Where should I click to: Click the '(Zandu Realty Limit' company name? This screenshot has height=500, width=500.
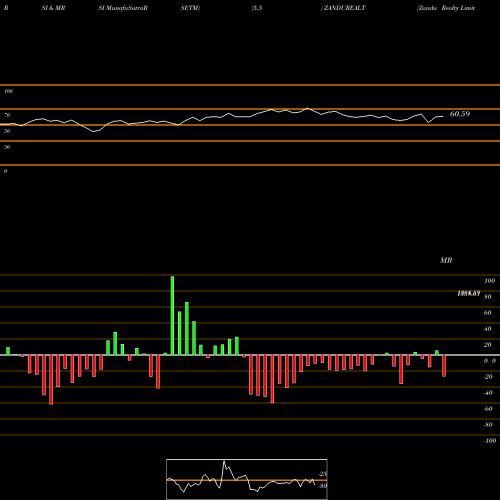click(x=446, y=8)
